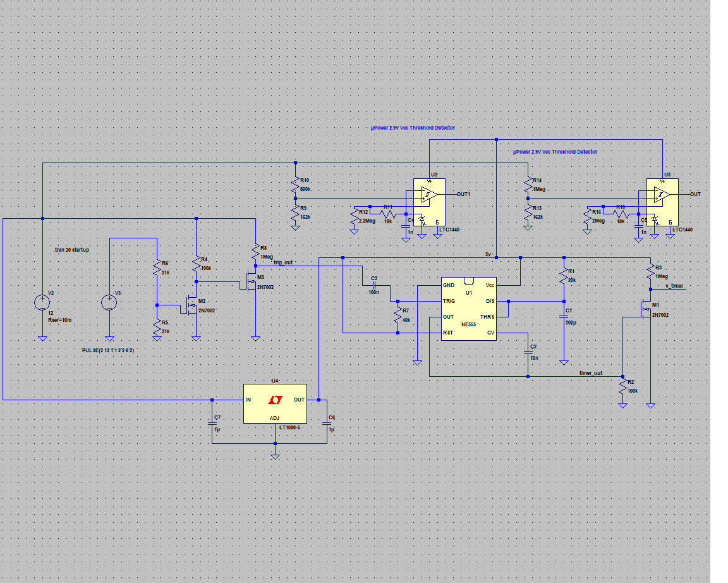Click the '10n' value of C2
The image size is (728, 583).
coord(535,358)
